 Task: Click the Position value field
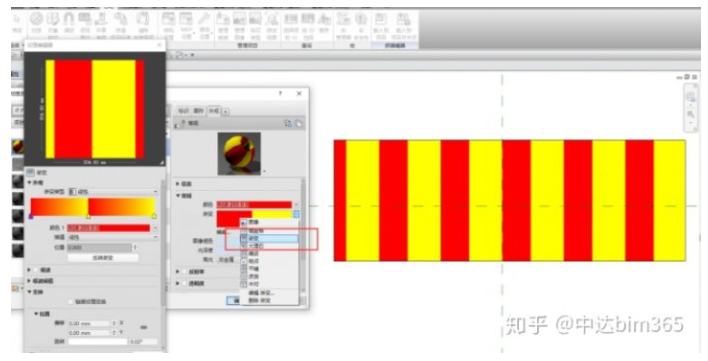click(x=100, y=247)
